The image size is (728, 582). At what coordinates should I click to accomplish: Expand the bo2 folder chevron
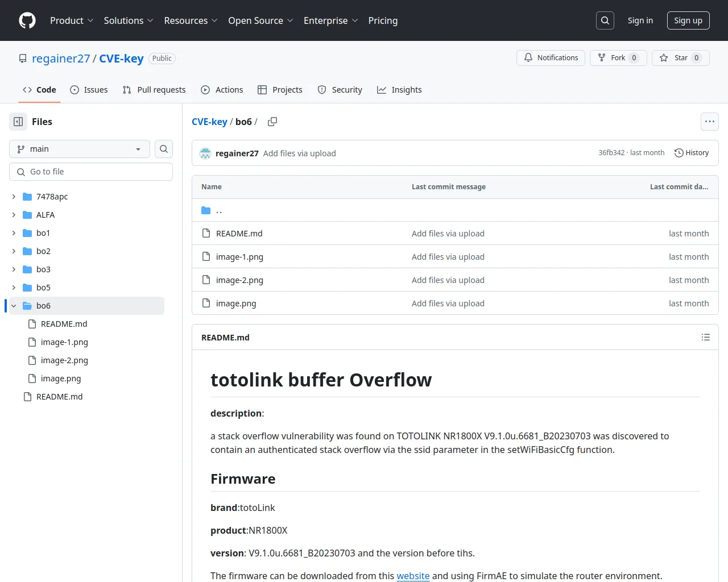click(x=14, y=251)
